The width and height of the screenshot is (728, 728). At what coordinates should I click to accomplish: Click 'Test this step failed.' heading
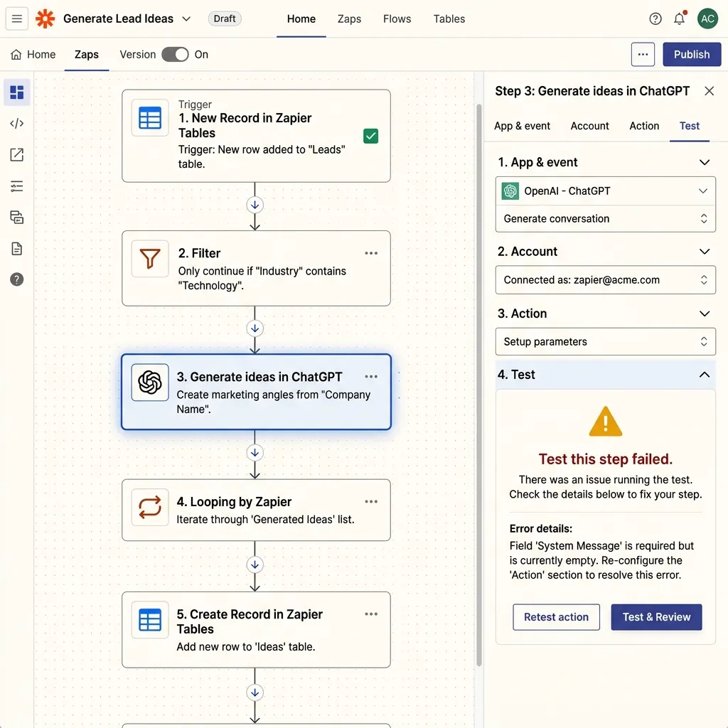(606, 459)
